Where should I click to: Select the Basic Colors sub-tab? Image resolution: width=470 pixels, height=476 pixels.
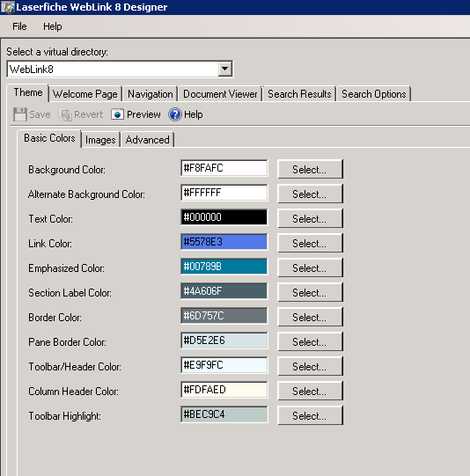(x=49, y=138)
